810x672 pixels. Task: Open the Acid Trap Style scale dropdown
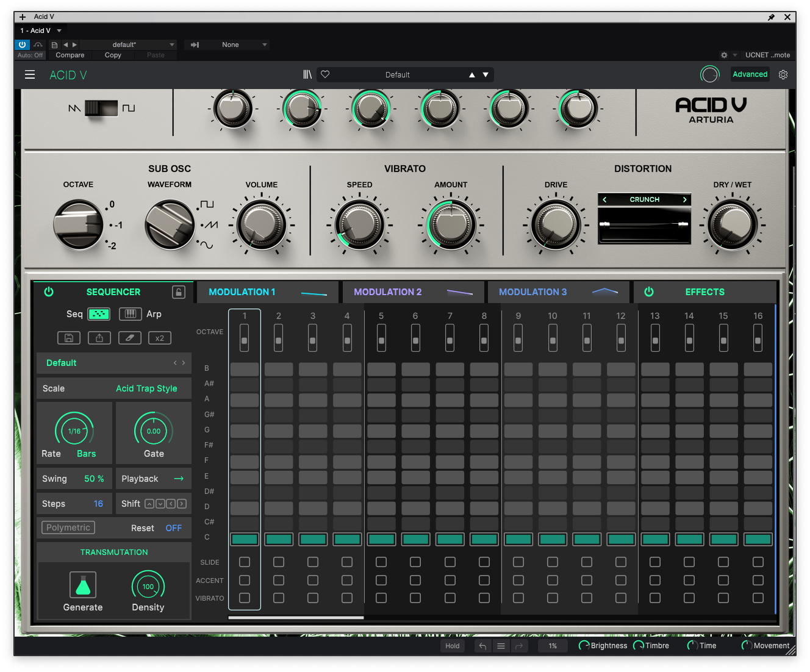pos(146,388)
